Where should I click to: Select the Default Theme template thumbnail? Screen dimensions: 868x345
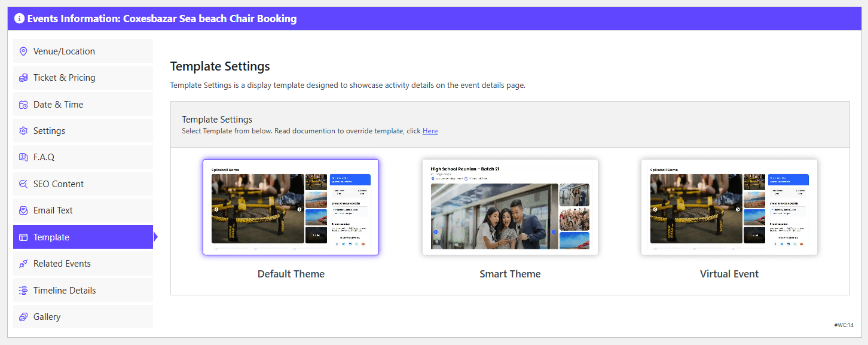(x=291, y=207)
